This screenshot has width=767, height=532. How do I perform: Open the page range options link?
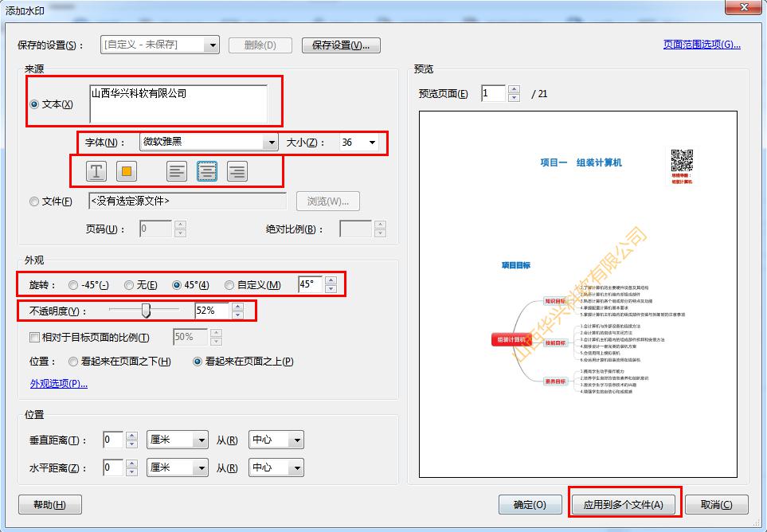click(x=702, y=45)
